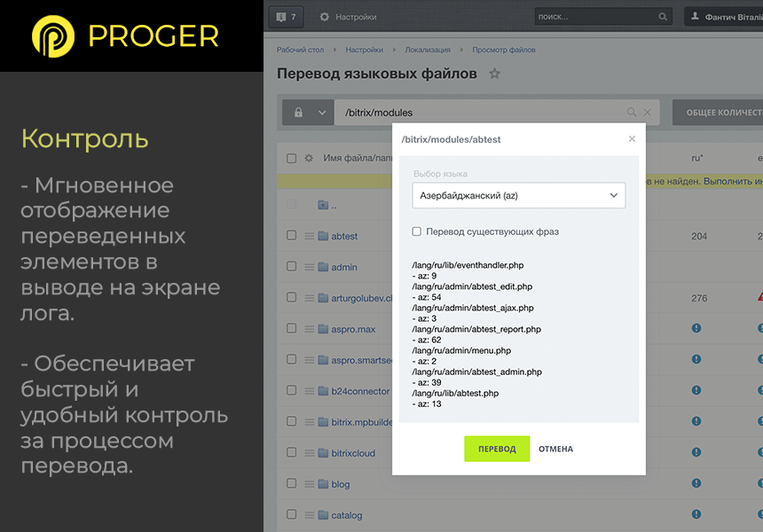Enable Перевод существующих фраз checkbox

pos(417,231)
